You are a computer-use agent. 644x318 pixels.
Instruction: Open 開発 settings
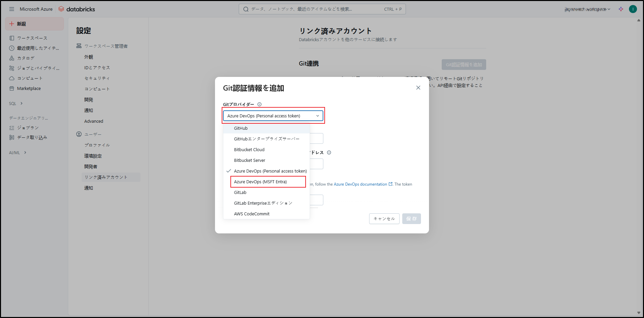point(89,100)
